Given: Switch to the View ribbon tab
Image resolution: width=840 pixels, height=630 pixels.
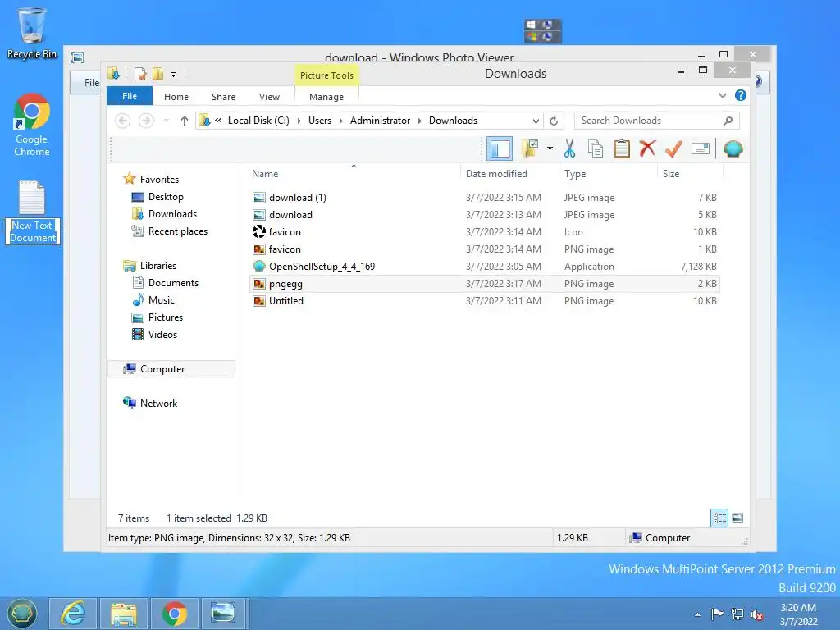Looking at the screenshot, I should point(269,97).
